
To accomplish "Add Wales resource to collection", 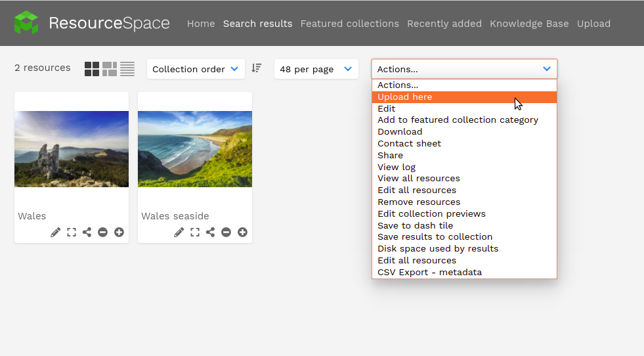I will 119,233.
